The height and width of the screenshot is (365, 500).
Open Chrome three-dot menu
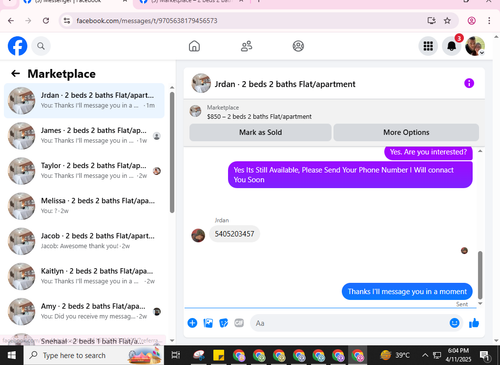click(x=489, y=21)
